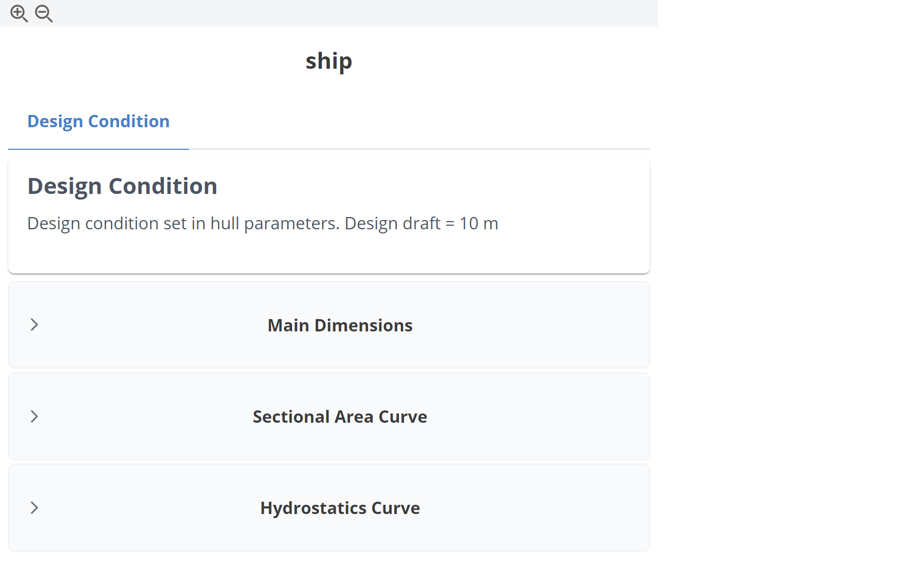Viewport: 924px width, 572px height.
Task: Select the active Design Condition tab label
Action: [98, 121]
